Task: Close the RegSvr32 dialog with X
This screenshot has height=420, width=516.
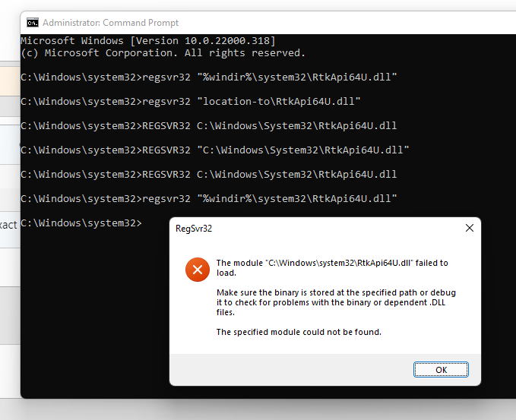Action: (470, 228)
